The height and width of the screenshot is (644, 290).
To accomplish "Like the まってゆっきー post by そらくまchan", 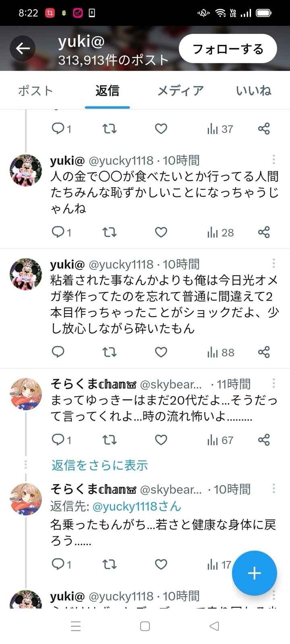I will 161,440.
